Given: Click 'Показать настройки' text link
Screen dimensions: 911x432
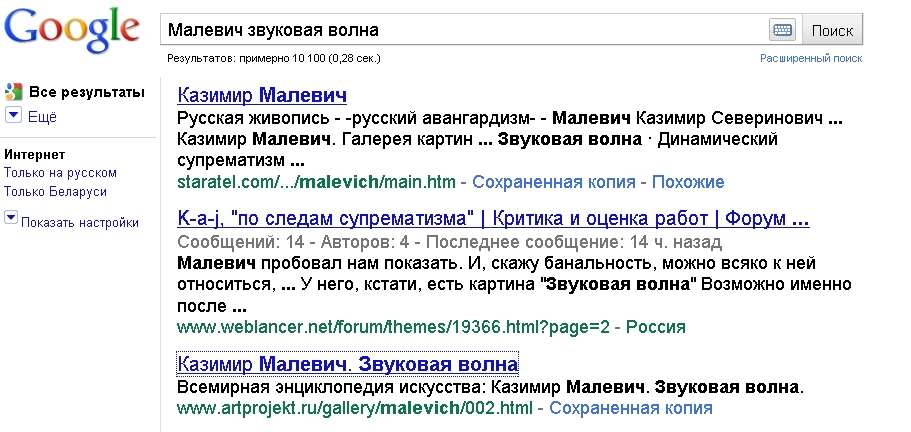Looking at the screenshot, I should tap(80, 222).
